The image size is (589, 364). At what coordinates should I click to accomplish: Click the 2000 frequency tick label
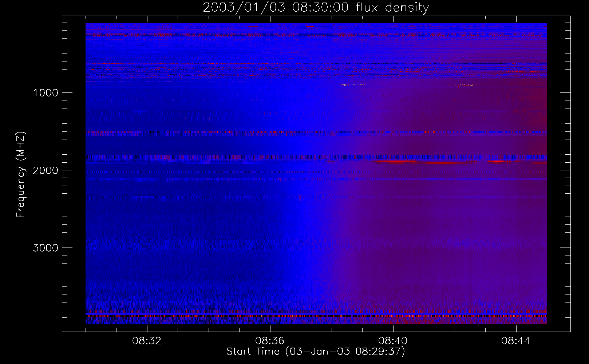(x=46, y=170)
